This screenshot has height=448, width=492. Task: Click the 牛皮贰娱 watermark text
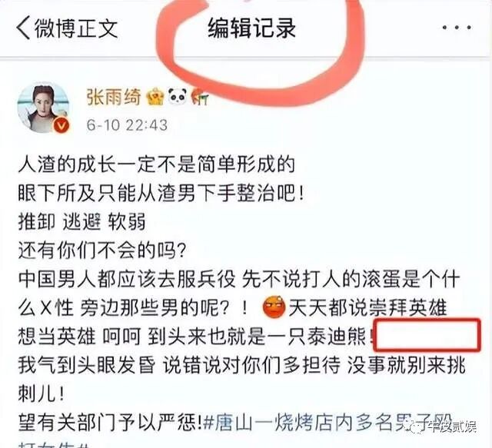tap(453, 427)
